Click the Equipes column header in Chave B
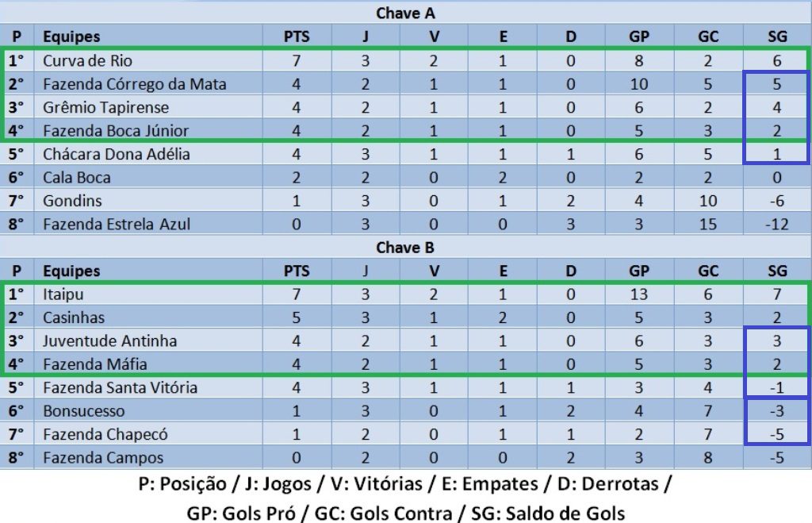812x523 pixels. 71,271
